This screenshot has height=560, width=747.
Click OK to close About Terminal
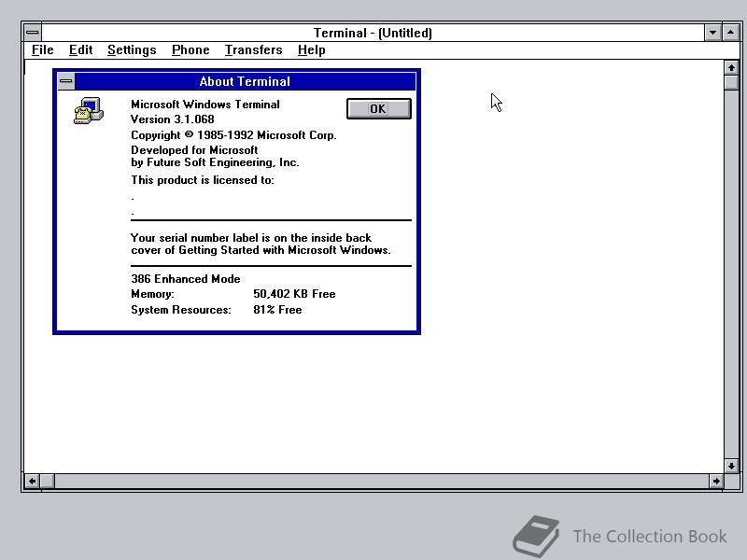[379, 109]
